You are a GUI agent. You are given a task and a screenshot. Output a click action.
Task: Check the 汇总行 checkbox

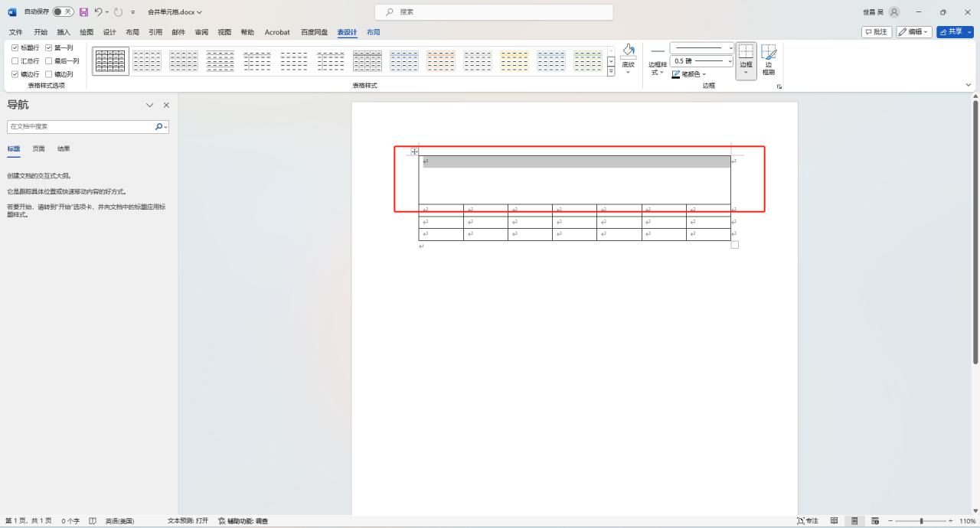click(x=15, y=60)
